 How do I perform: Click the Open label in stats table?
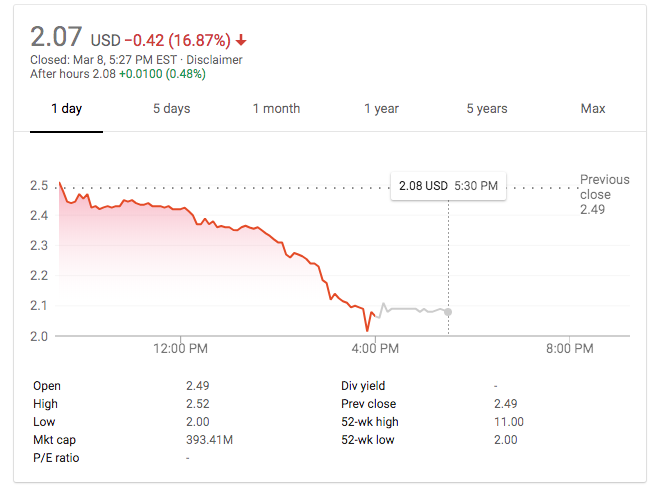47,386
